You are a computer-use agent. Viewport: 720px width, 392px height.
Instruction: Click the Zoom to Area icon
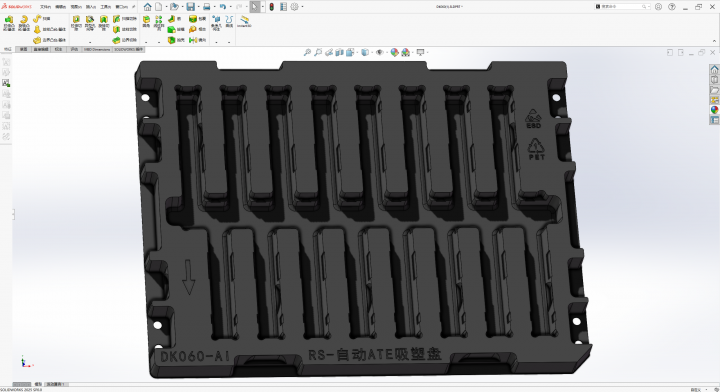coord(318,52)
